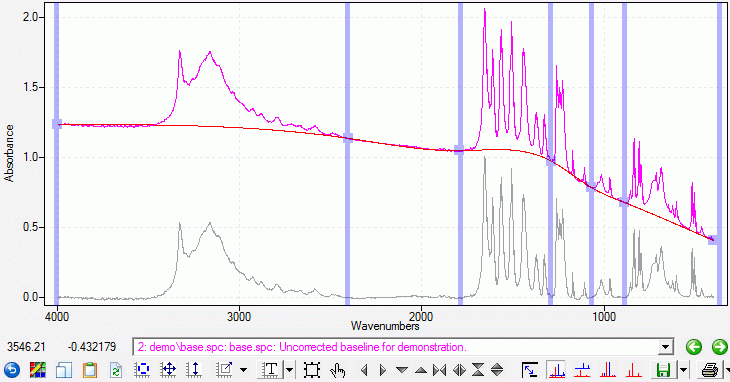730x382 pixels.
Task: Toggle the single red spectrum display mode
Action: point(633,370)
